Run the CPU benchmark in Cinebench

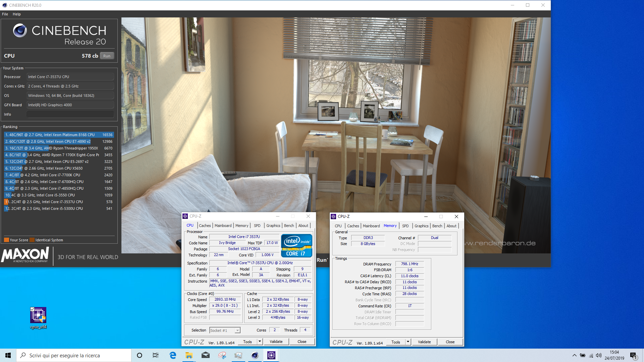coord(107,56)
